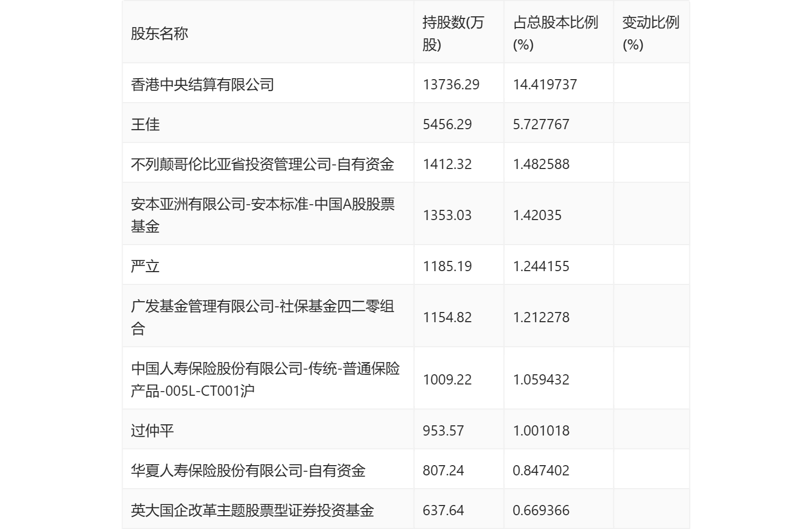812x529 pixels.
Task: Click percentage value 1.244155
Action: pos(541,266)
